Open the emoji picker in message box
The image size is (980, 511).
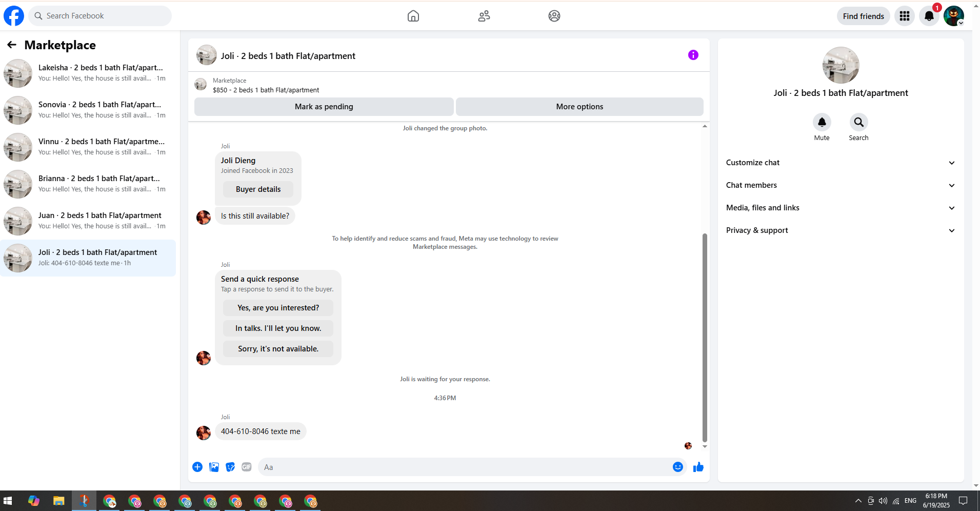(678, 467)
